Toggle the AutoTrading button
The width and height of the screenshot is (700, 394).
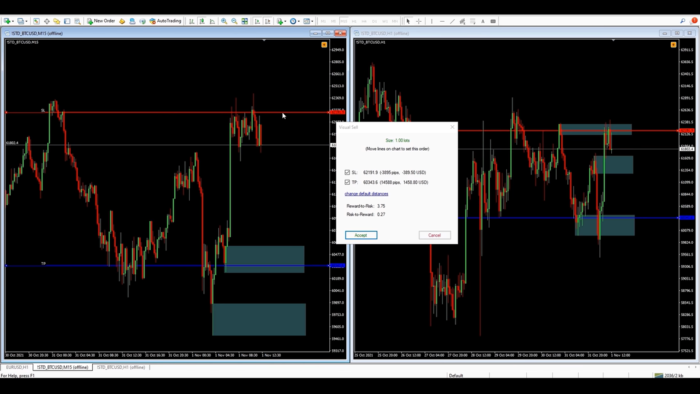coord(165,21)
